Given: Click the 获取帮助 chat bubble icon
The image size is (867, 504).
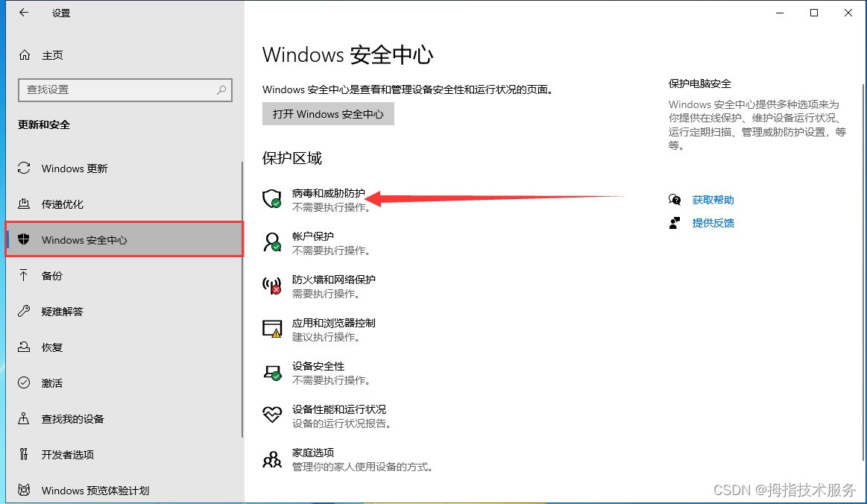Looking at the screenshot, I should click(675, 200).
